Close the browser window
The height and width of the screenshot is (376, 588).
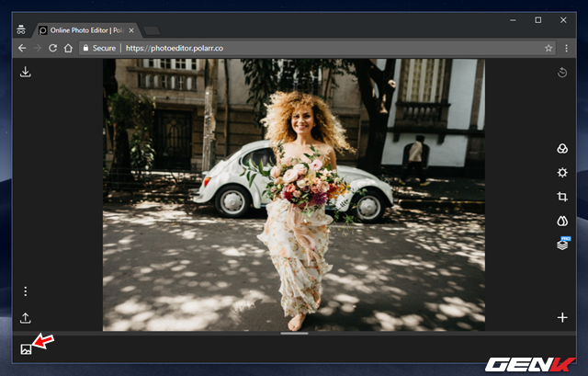(x=563, y=20)
